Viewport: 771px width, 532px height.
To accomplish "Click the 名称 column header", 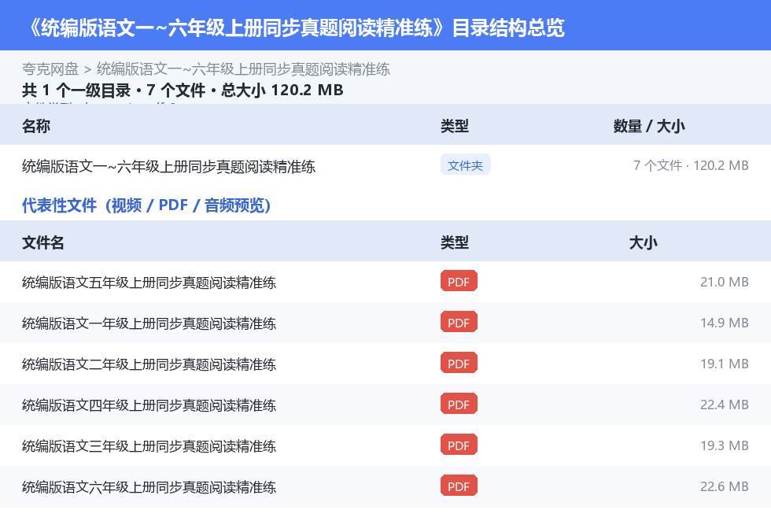I will tap(36, 126).
